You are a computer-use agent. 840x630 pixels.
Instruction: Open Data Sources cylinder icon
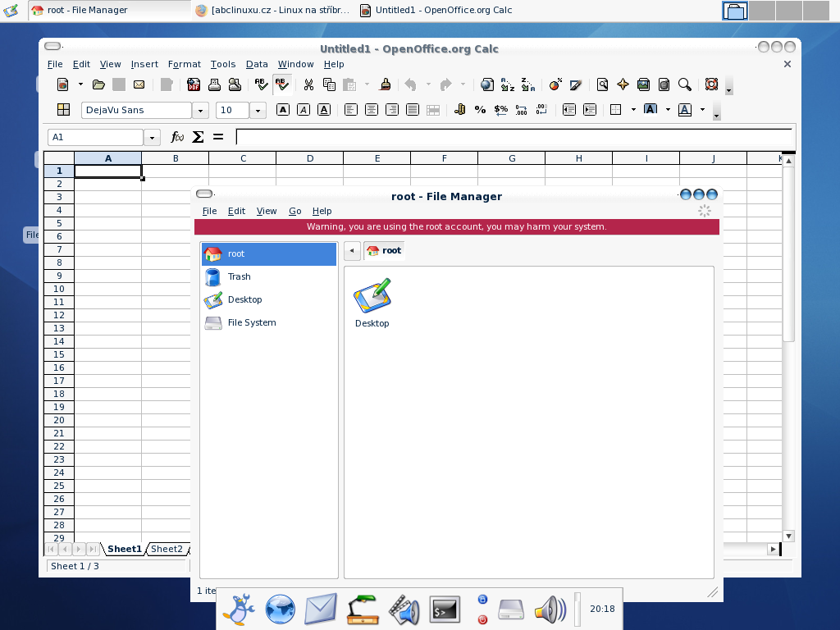tap(664, 84)
